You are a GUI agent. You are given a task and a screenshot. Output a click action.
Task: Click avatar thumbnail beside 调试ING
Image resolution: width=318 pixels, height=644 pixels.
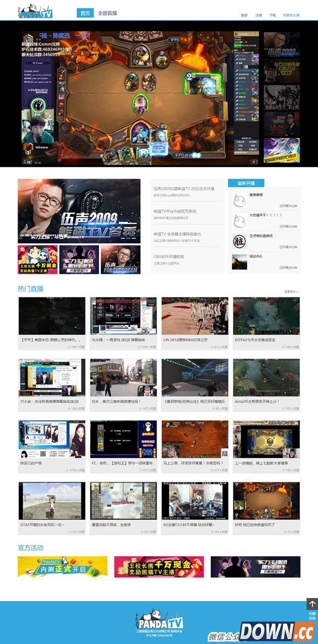[x=239, y=262]
